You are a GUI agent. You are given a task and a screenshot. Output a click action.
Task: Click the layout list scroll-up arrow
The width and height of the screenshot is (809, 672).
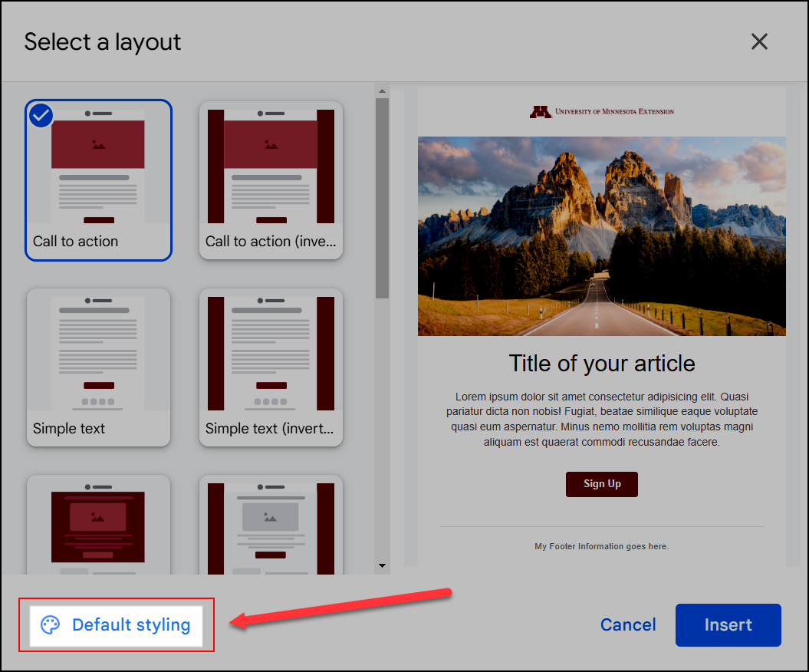pos(382,91)
